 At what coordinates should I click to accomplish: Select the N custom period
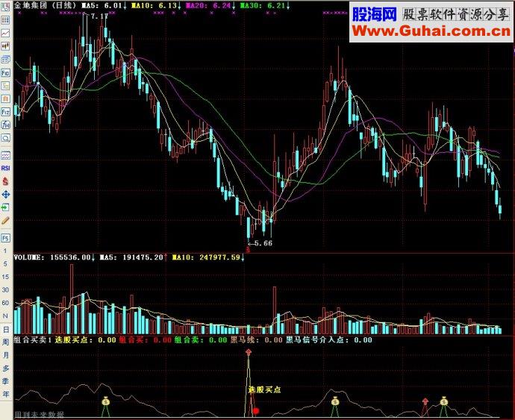click(5, 316)
